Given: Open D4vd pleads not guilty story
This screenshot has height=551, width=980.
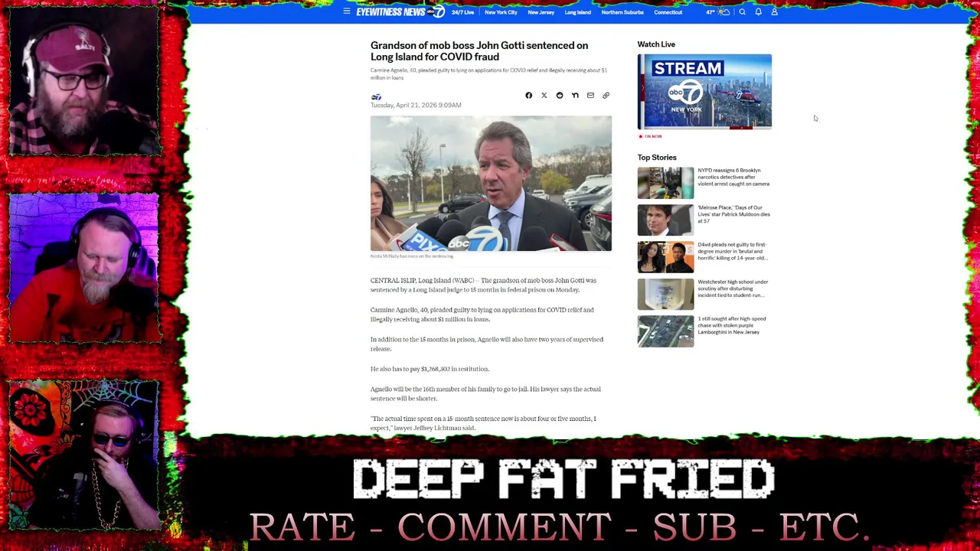Looking at the screenshot, I should click(x=733, y=251).
